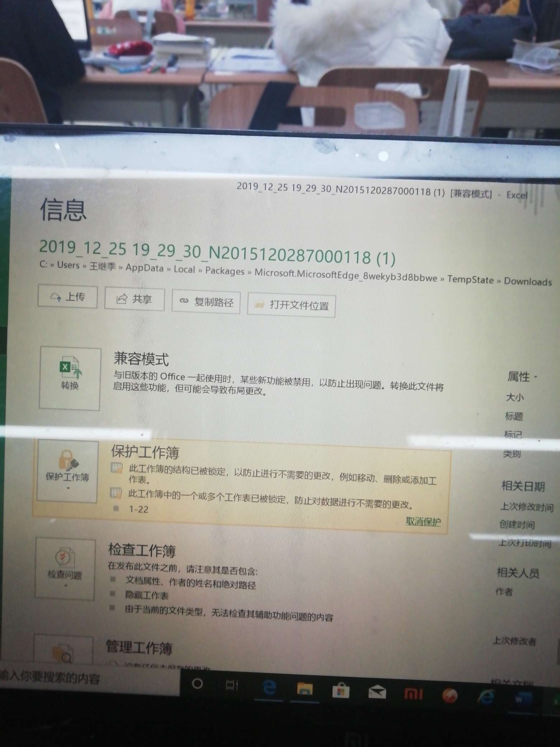The image size is (560, 747).
Task: Open Microsoft Store from the taskbar
Action: (340, 691)
